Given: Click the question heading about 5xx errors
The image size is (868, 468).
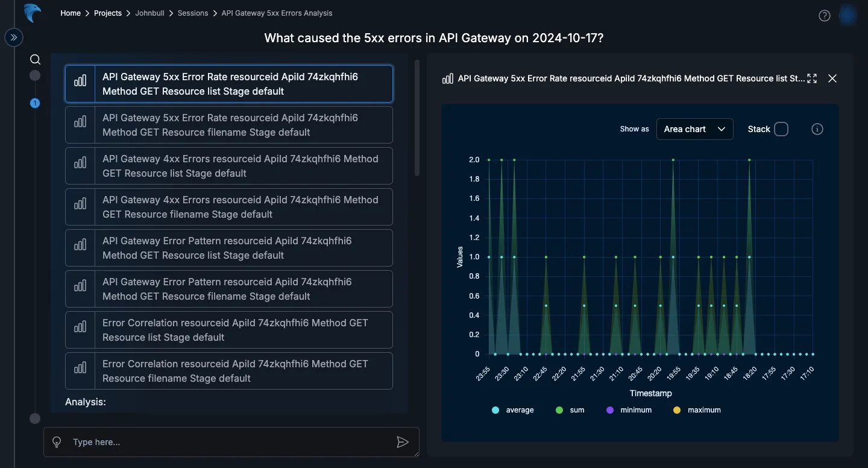Looking at the screenshot, I should tap(434, 38).
